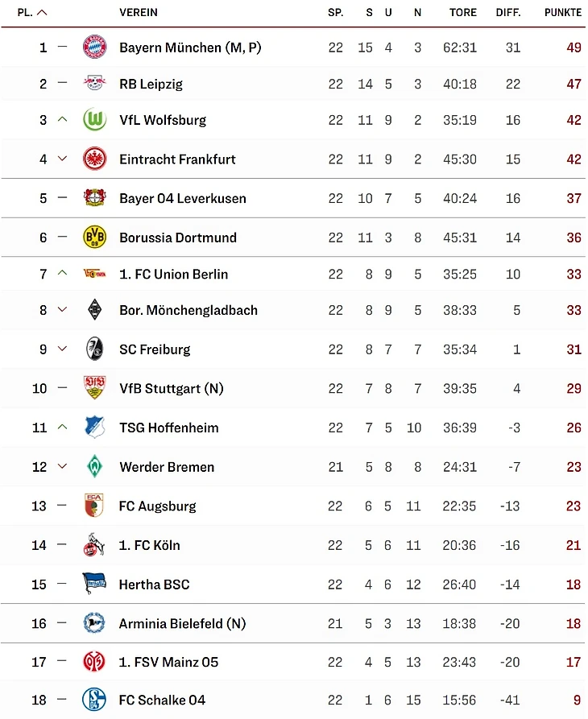Open Bor. Mönchengladbach team link
Viewport: 588px width, 719px height.
coord(188,311)
